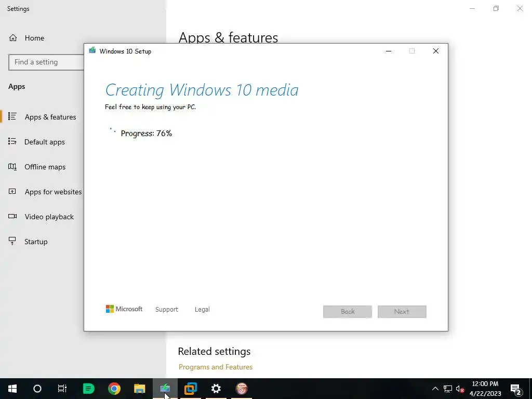532x399 pixels.
Task: Select Apps & features sidebar item
Action: click(x=42, y=117)
